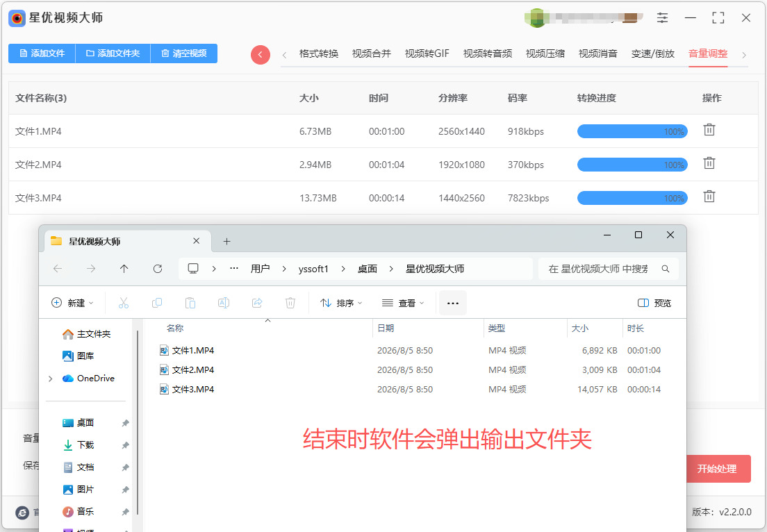Click the red back arrow circle
Image resolution: width=767 pixels, height=532 pixels.
tap(261, 55)
